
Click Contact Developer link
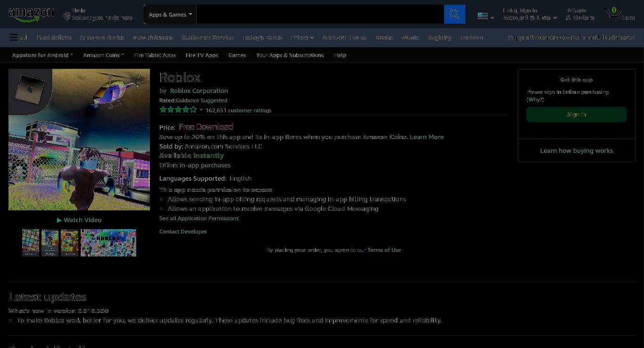point(183,232)
